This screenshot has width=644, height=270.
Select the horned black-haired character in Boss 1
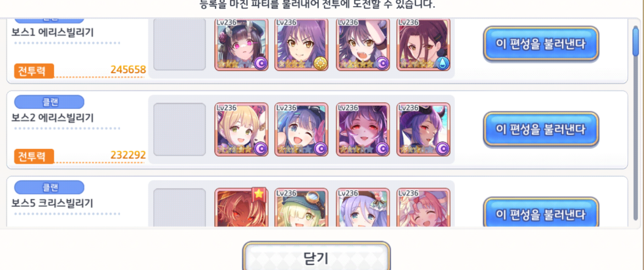point(242,45)
